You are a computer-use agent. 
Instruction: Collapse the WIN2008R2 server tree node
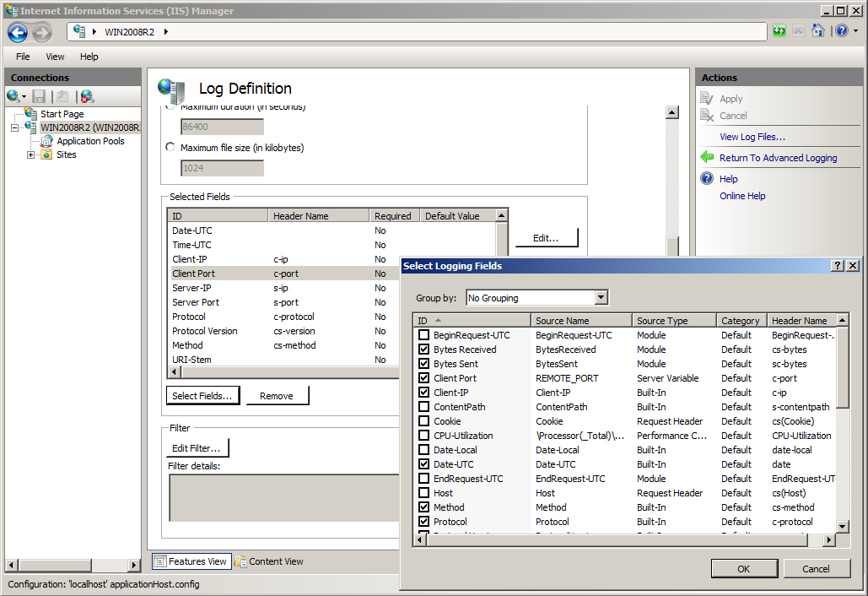[14, 127]
